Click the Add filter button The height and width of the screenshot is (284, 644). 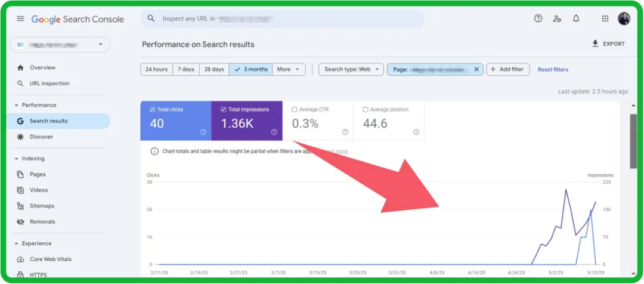pos(506,69)
